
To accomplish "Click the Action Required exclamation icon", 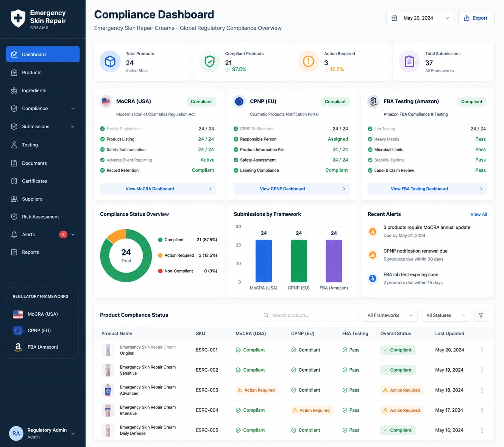I will [x=309, y=61].
